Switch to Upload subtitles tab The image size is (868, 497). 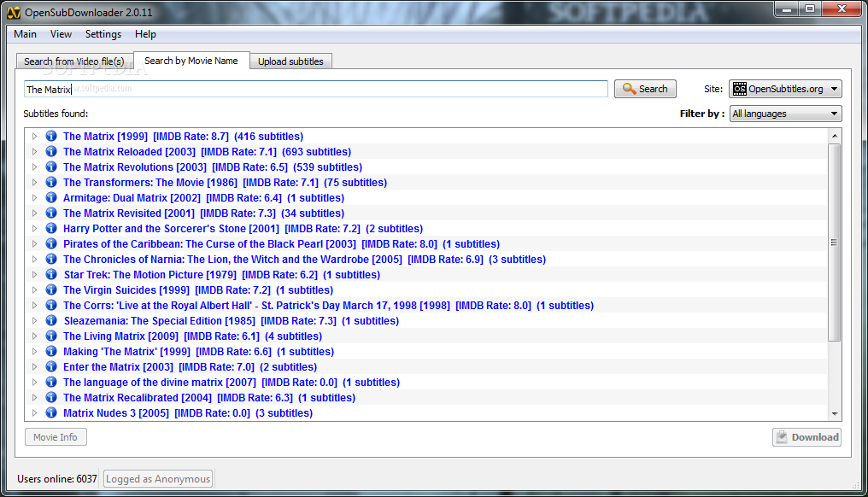tap(290, 61)
